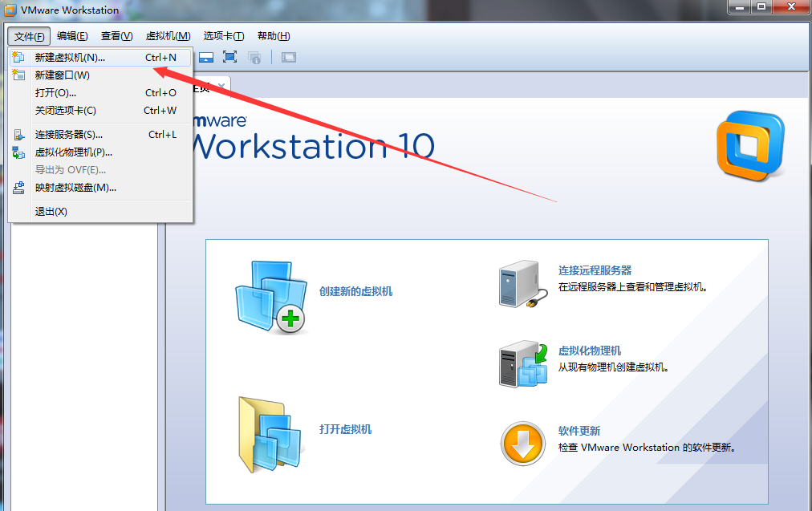Screen dimensions: 812x511
Task: Click the Software Update download icon
Action: (x=522, y=442)
